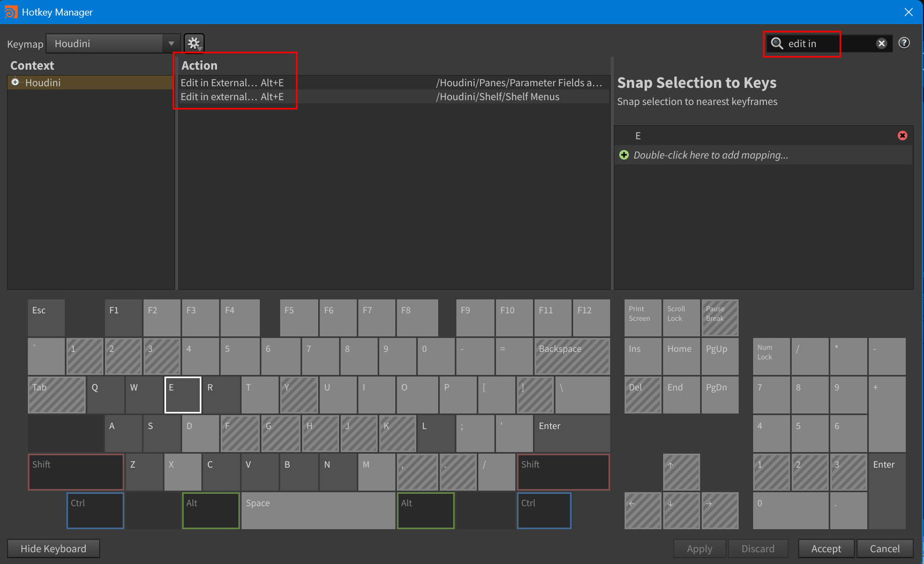Click the search magnifier icon
This screenshot has height=564, width=924.
[777, 43]
